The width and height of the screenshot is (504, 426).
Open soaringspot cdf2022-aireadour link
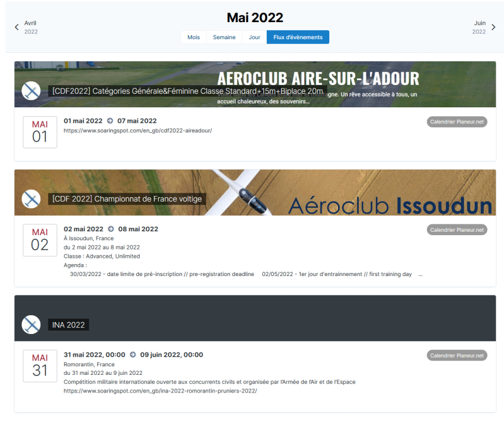137,131
